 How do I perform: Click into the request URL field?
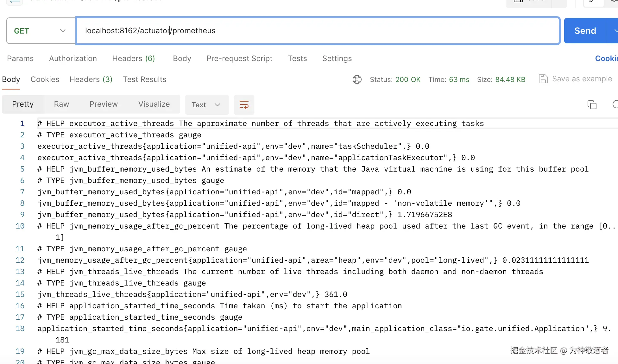317,31
